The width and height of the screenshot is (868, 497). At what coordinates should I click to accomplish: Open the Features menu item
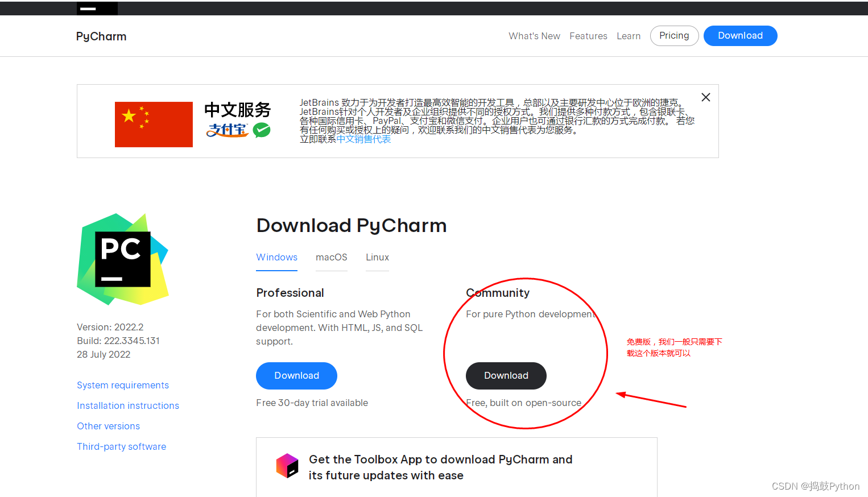click(588, 36)
